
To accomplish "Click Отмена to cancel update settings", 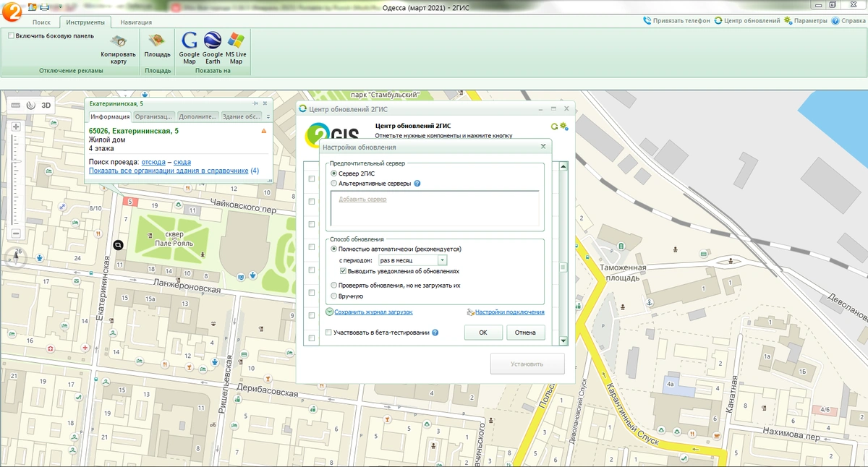I will pyautogui.click(x=526, y=333).
